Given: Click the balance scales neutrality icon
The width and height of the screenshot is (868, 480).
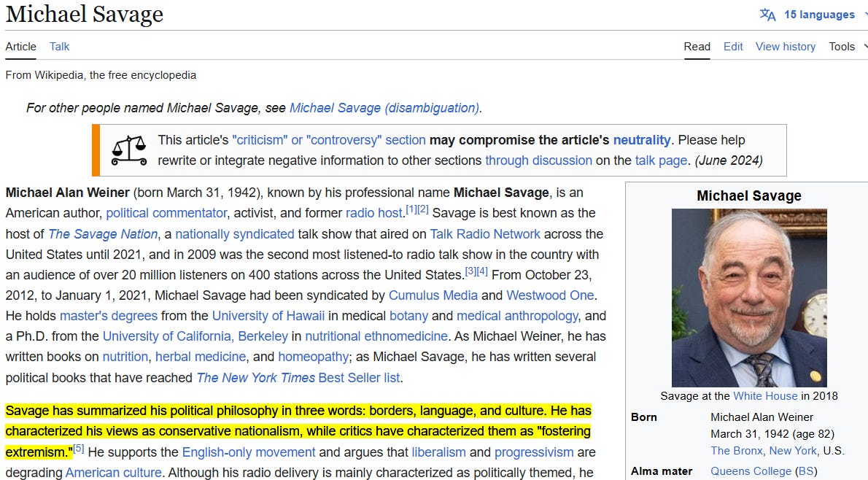Looking at the screenshot, I should [129, 150].
